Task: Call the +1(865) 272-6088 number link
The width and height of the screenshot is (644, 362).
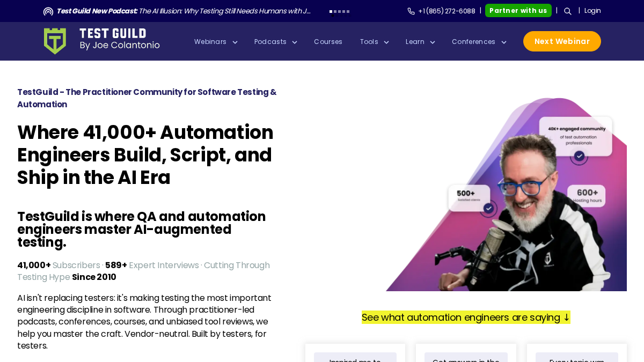Action: coord(447,11)
